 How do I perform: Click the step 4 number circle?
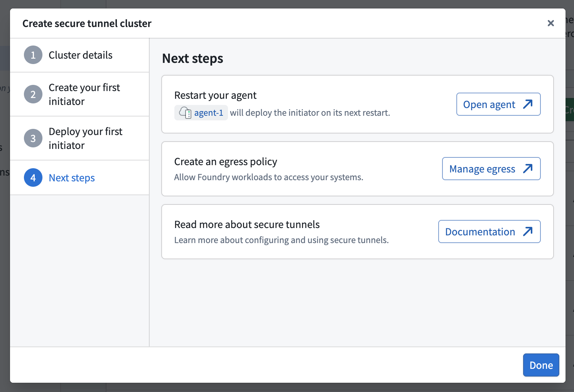click(x=33, y=178)
